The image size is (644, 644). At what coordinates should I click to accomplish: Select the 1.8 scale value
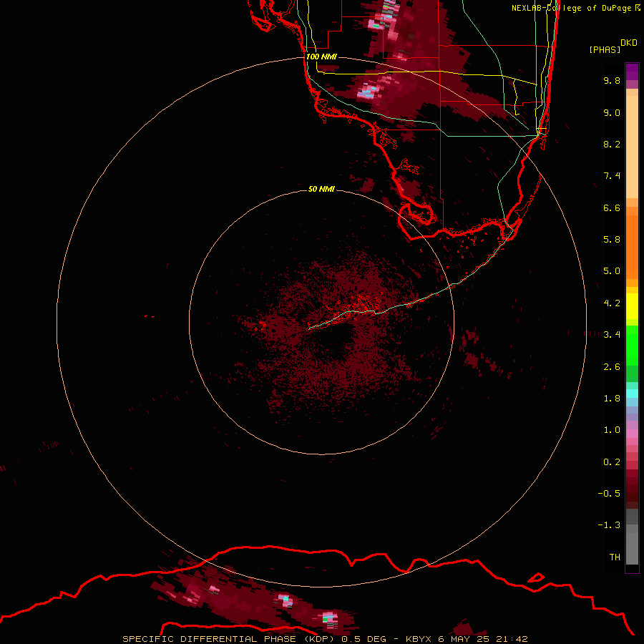tap(612, 399)
